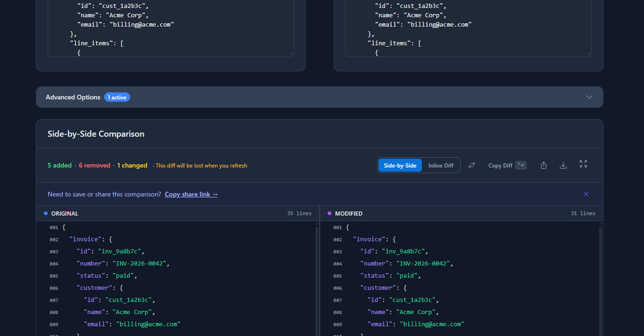Click the Advanced Options header

point(73,97)
